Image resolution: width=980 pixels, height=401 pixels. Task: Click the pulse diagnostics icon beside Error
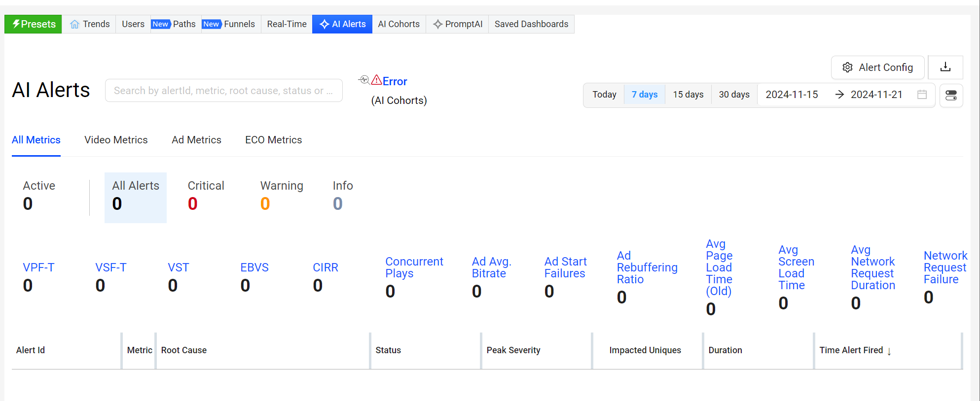click(x=364, y=80)
